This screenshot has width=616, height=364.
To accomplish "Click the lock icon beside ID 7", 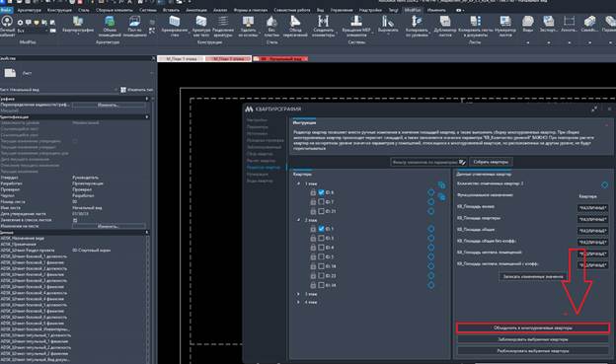I will pyautogui.click(x=313, y=202).
